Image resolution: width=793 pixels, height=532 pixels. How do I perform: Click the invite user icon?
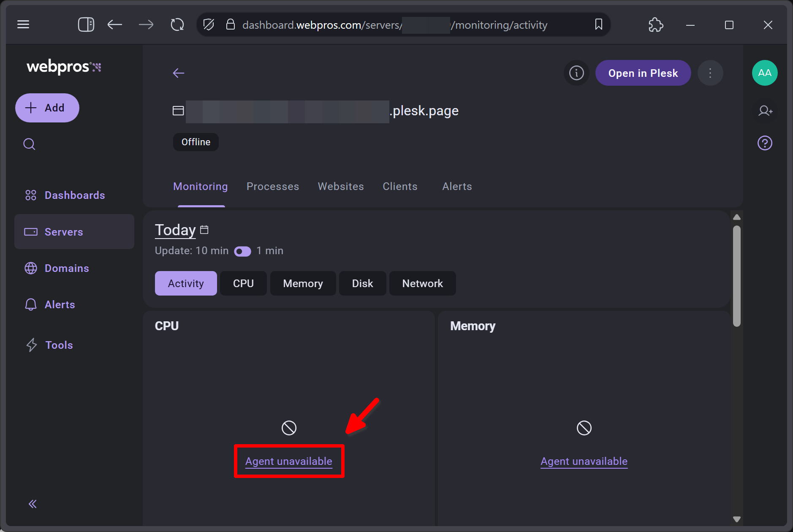[765, 111]
